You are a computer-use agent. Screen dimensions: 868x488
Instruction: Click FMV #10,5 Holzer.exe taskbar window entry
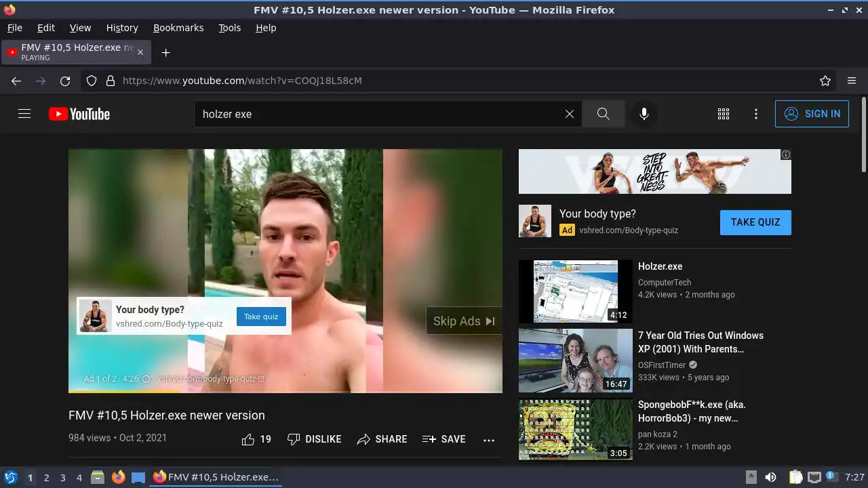pos(216,477)
